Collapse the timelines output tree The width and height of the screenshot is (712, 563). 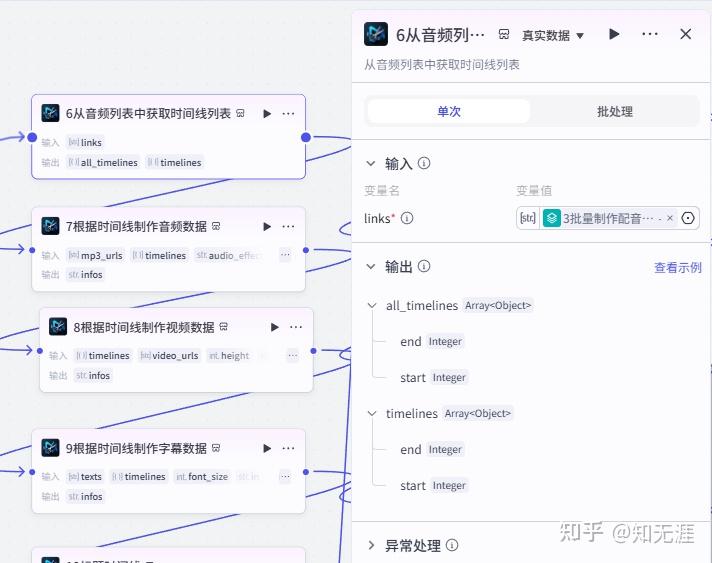pos(372,414)
